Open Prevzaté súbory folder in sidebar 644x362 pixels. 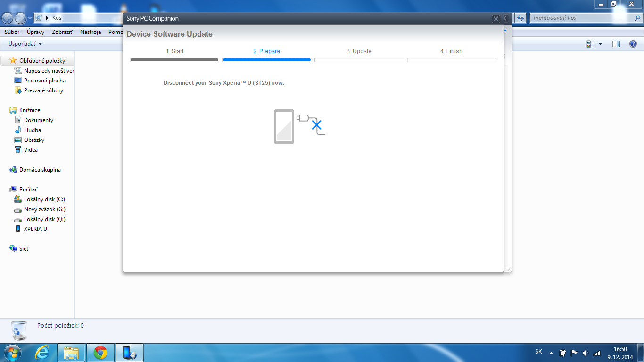tap(39, 90)
